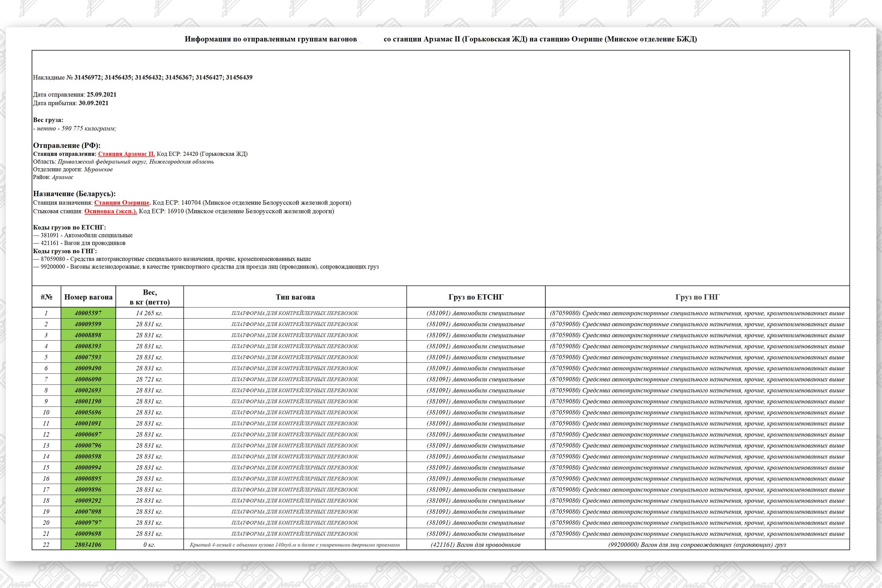The image size is (882, 588).
Task: Click green cell with wagon 28034106
Action: (x=88, y=545)
